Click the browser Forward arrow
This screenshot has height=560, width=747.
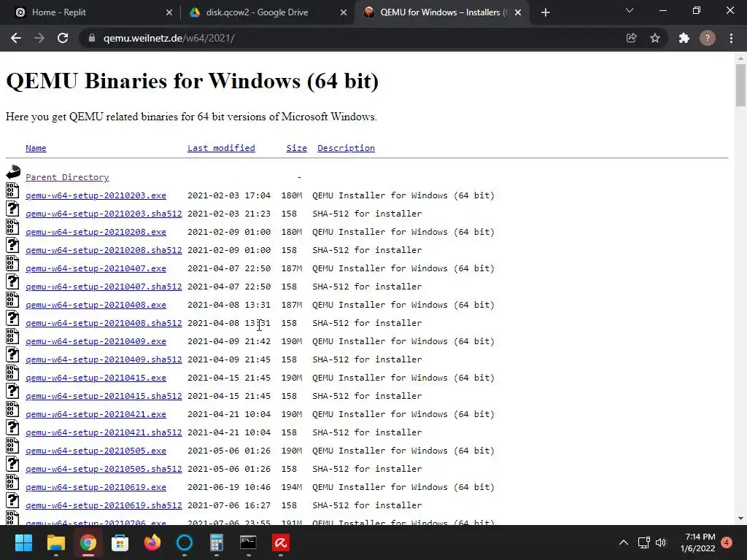pos(39,38)
